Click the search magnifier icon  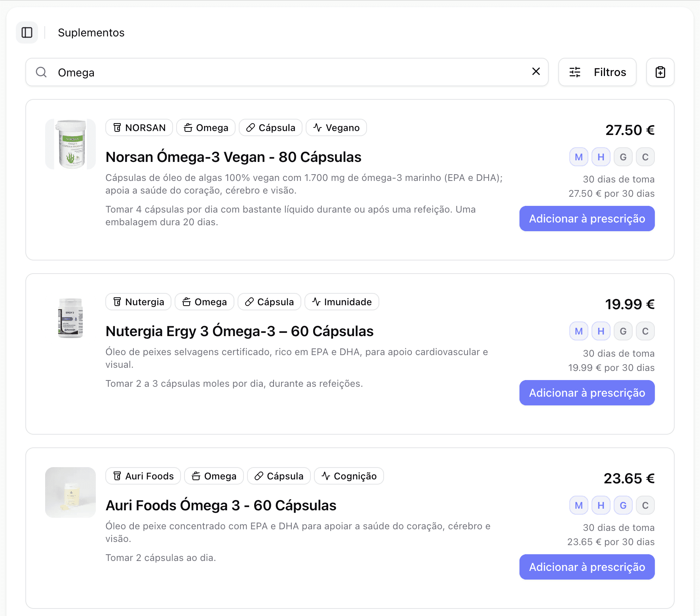pos(41,72)
